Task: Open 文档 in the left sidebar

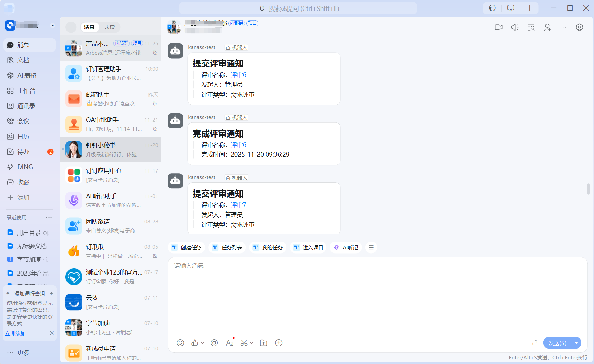Action: pyautogui.click(x=30, y=60)
